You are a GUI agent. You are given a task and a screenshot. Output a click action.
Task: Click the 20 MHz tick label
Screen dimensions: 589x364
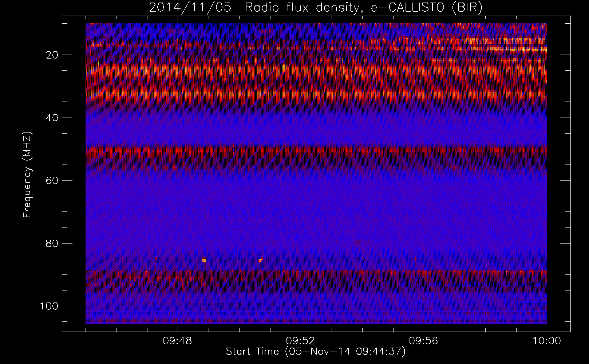tap(52, 55)
